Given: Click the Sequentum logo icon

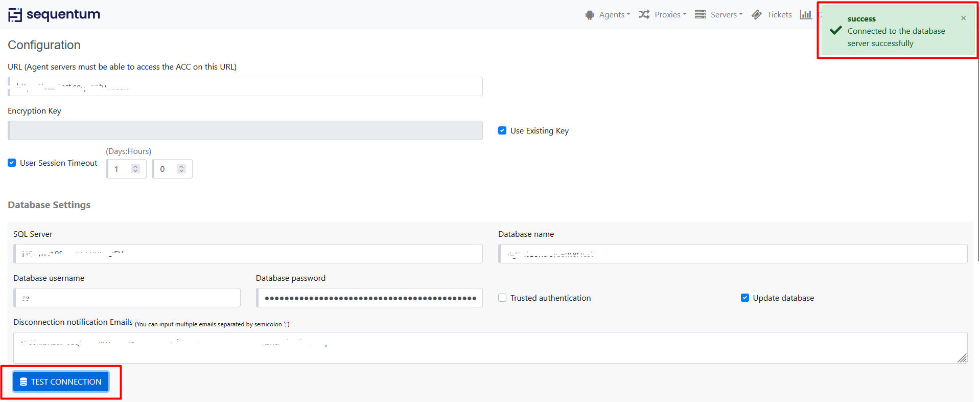Looking at the screenshot, I should pyautogui.click(x=15, y=15).
